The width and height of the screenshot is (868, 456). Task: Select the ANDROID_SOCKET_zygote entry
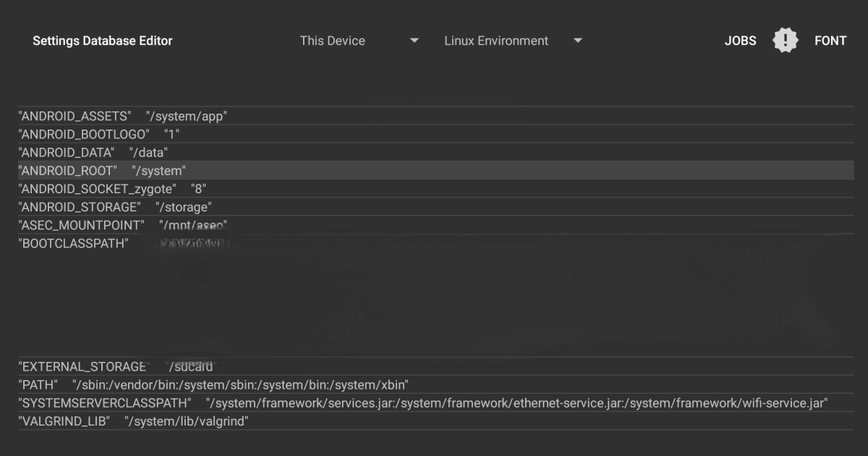click(x=112, y=188)
